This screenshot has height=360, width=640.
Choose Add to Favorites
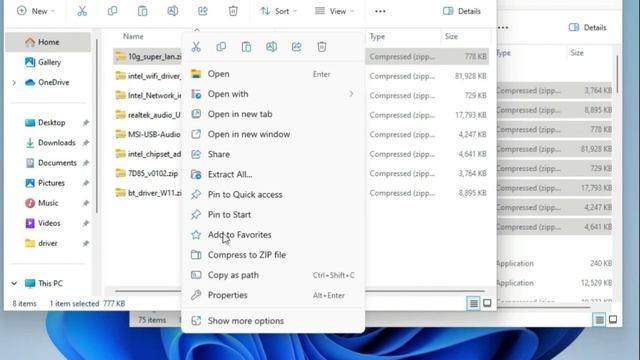click(273, 235)
